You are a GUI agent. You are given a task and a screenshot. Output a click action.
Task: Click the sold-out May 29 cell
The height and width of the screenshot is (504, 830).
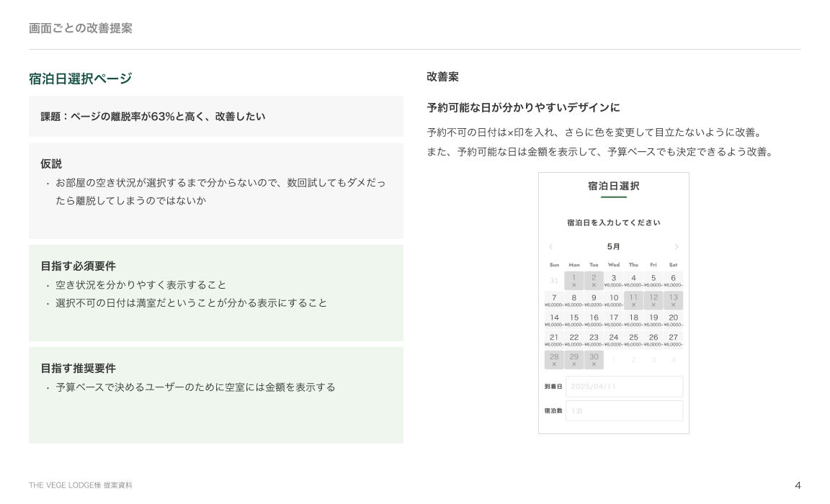click(x=574, y=359)
